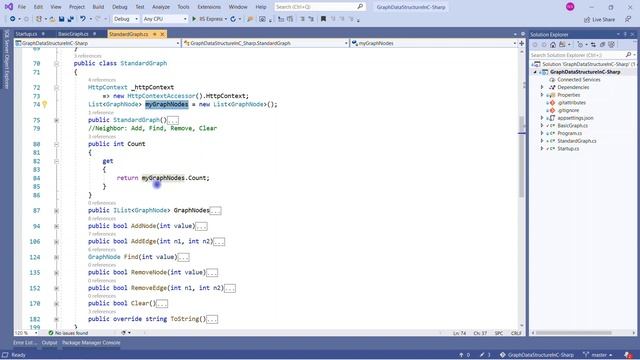Click Sync with Active Document icon in Solution Explorer
Screen dimensions: 640x360
tap(593, 44)
